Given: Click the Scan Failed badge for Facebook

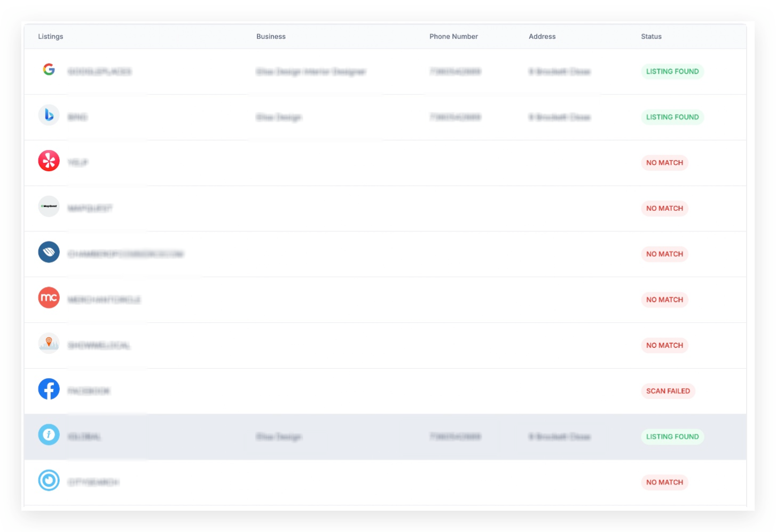Looking at the screenshot, I should [668, 391].
